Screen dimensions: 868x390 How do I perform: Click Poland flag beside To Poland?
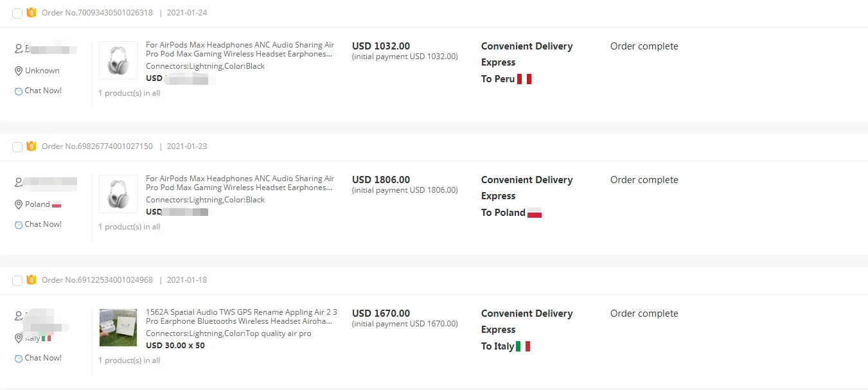(535, 213)
